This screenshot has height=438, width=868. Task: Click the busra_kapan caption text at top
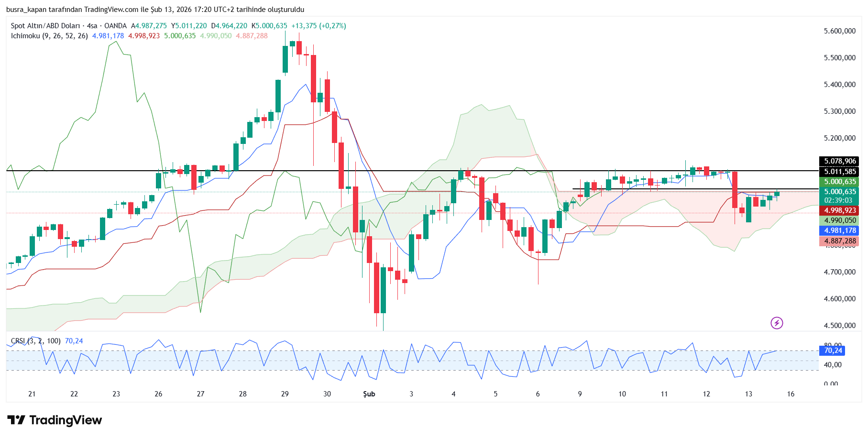(155, 10)
